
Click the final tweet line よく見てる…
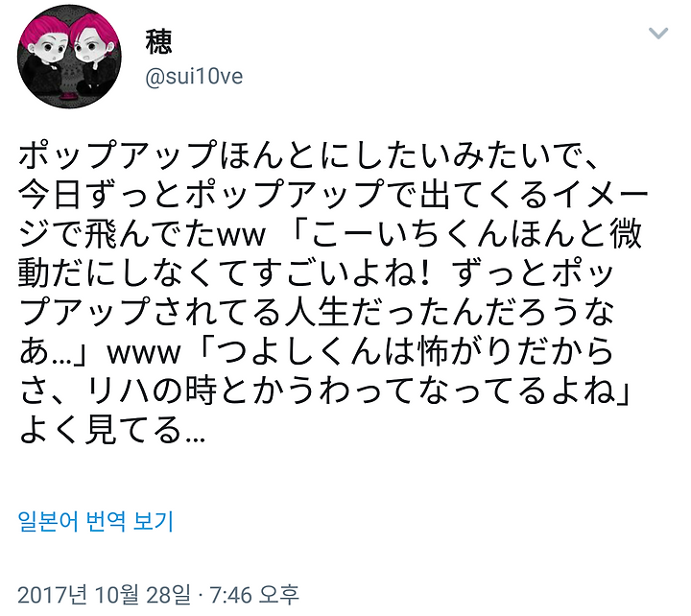(112, 430)
